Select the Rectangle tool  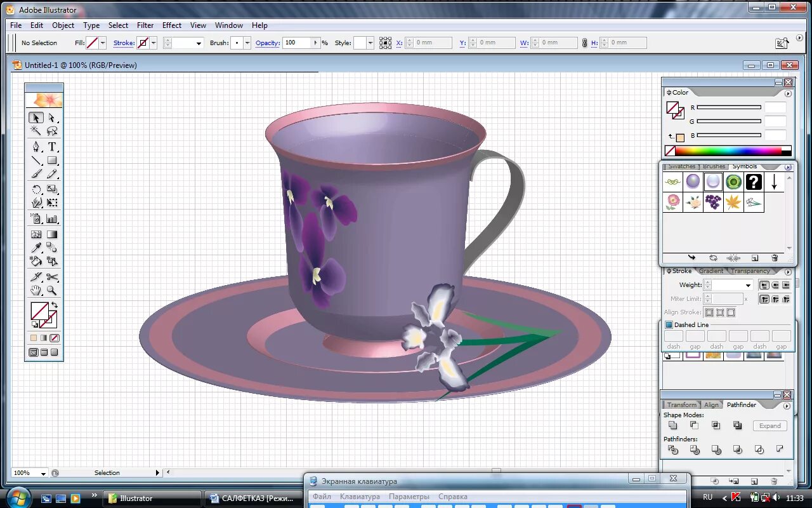53,161
